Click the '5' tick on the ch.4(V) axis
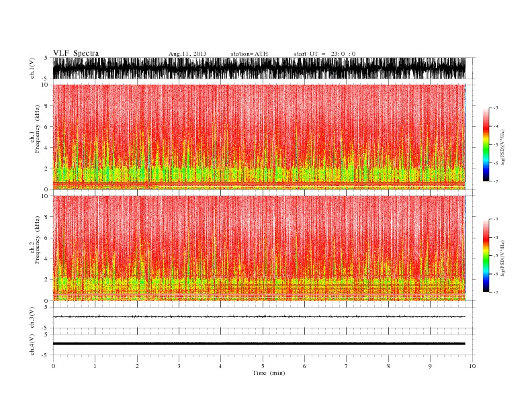Image resolution: width=532 pixels, height=411 pixels. click(46, 334)
